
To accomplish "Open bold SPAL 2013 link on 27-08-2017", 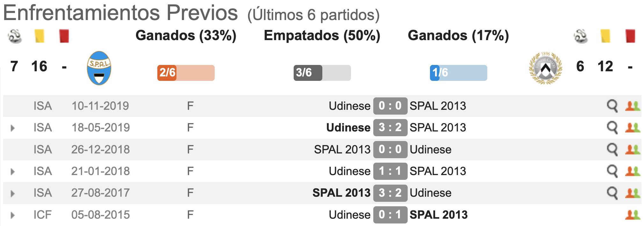I will (x=341, y=193).
